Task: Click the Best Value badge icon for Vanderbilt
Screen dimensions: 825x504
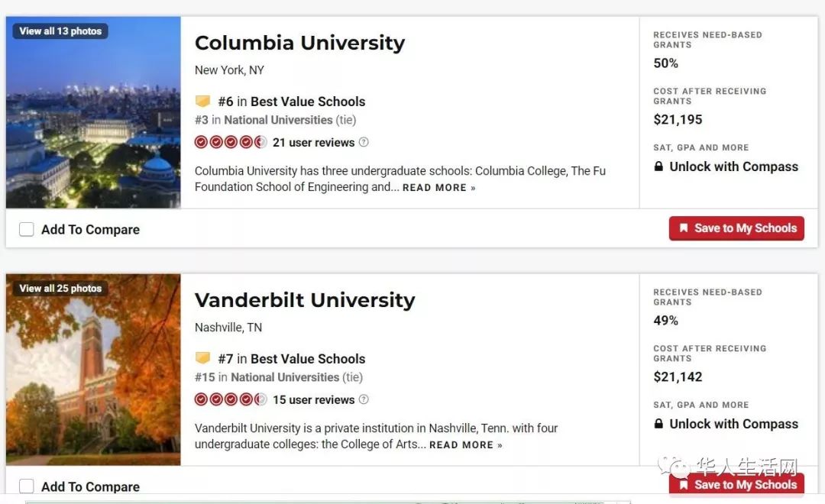Action: tap(202, 357)
